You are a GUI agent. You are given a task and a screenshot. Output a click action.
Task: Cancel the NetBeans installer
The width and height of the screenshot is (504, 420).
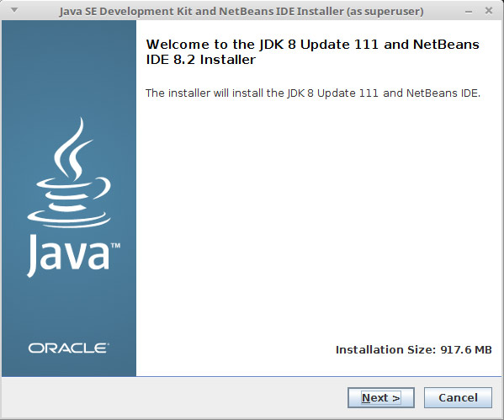[458, 398]
